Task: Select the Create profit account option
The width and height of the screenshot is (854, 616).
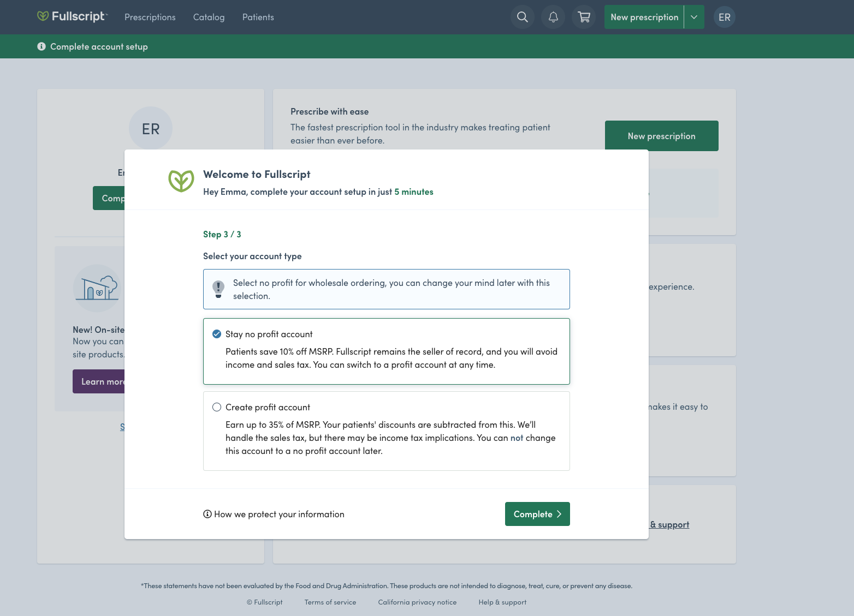Action: pyautogui.click(x=217, y=406)
